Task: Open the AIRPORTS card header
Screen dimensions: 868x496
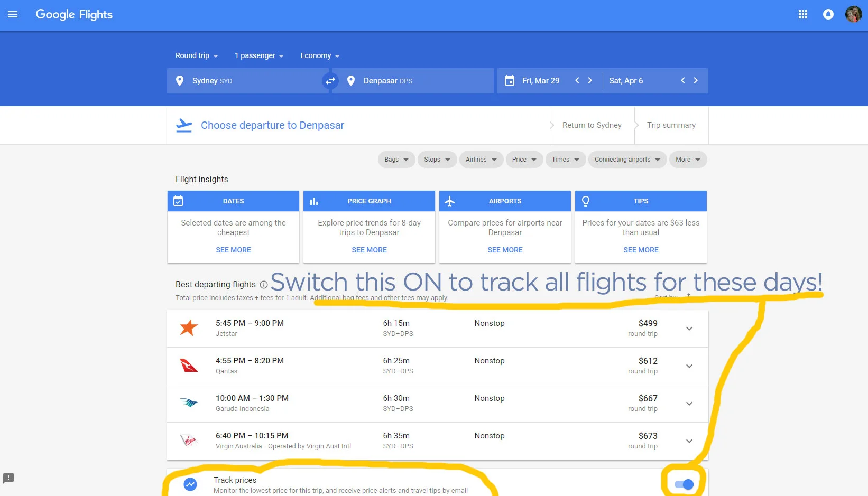Action: click(505, 201)
